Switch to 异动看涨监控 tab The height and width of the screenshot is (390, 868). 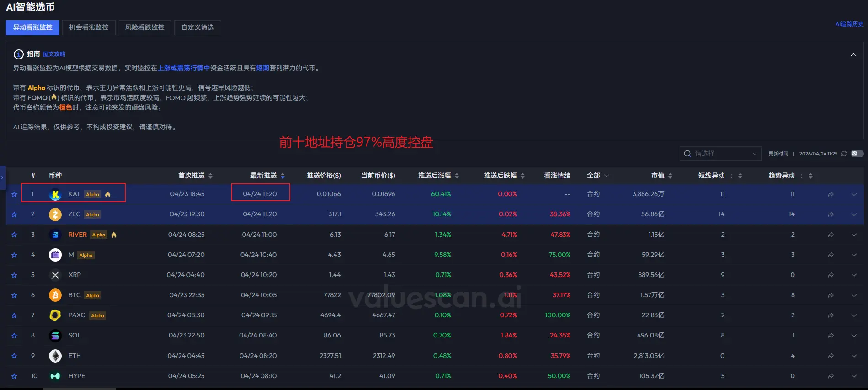(x=33, y=27)
